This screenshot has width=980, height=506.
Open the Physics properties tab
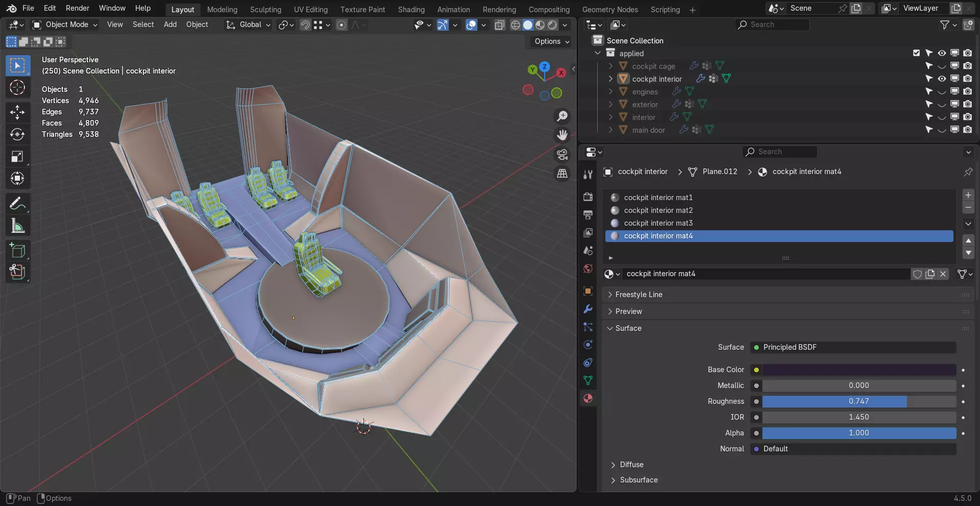pyautogui.click(x=588, y=345)
